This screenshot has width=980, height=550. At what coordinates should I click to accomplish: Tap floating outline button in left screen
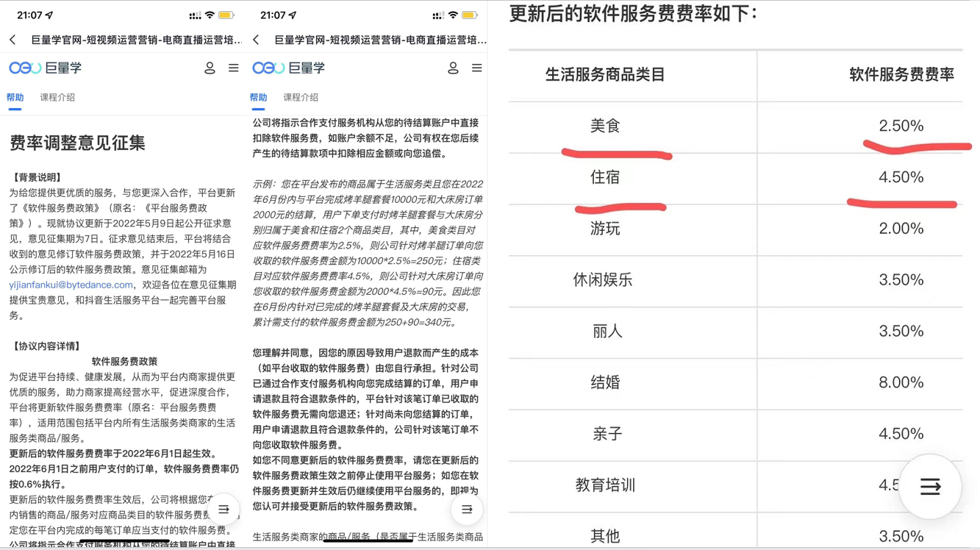223,509
